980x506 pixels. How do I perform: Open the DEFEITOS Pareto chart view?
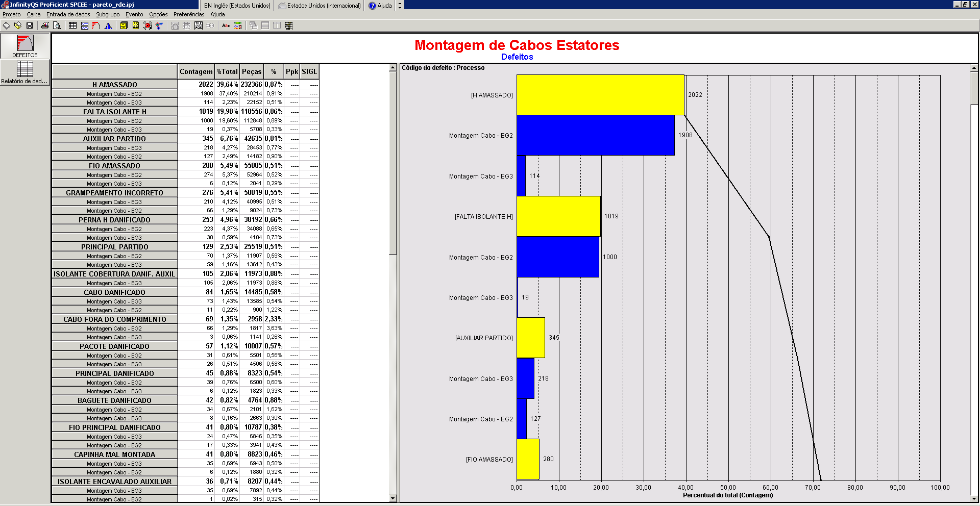(25, 46)
